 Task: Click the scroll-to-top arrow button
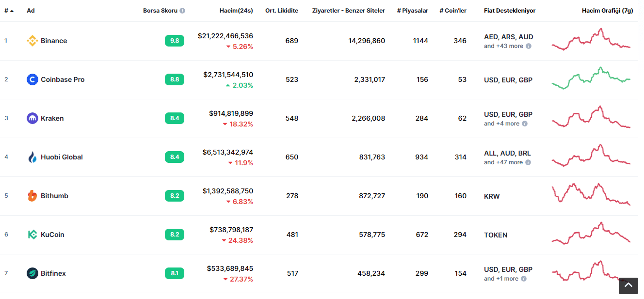coord(628,286)
